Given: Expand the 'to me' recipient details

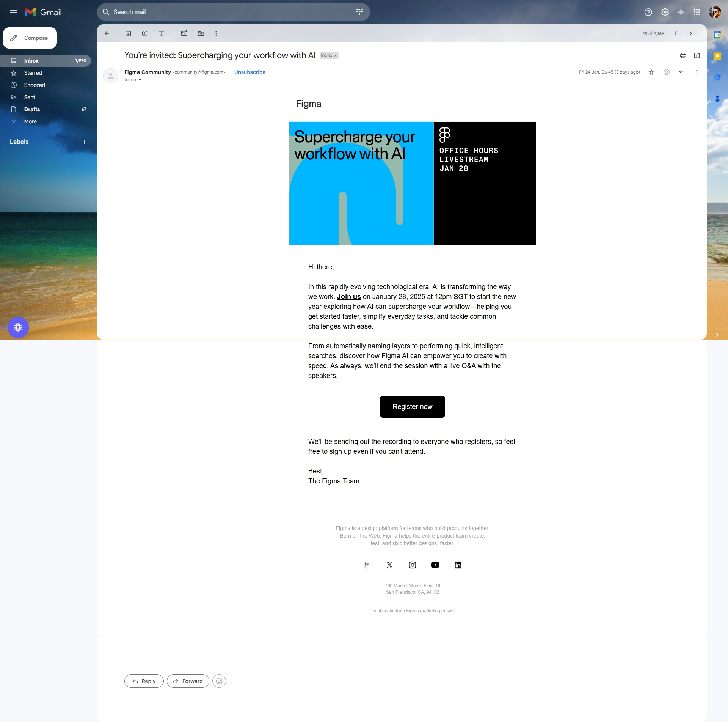Looking at the screenshot, I should point(140,80).
